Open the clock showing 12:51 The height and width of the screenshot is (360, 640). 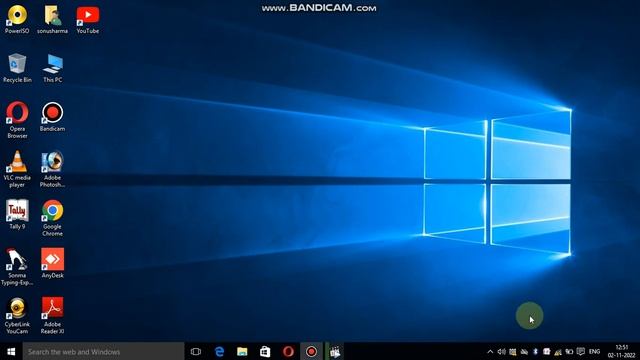[621, 351]
